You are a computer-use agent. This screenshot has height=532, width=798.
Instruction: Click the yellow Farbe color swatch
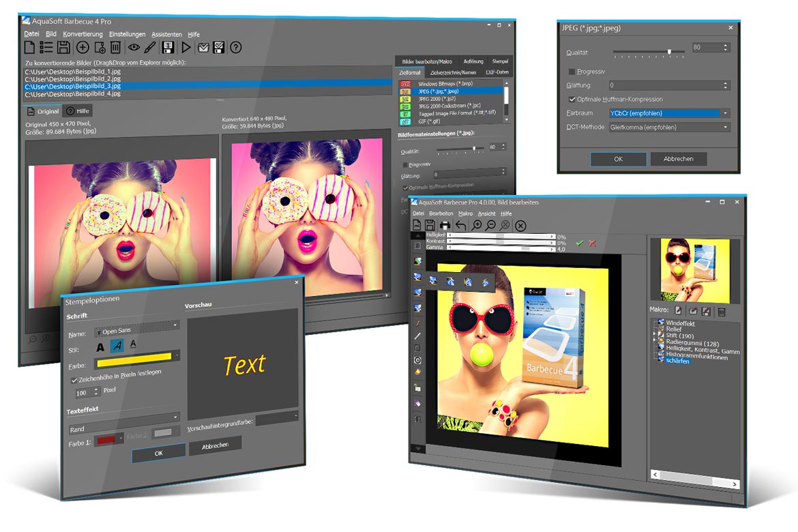134,356
